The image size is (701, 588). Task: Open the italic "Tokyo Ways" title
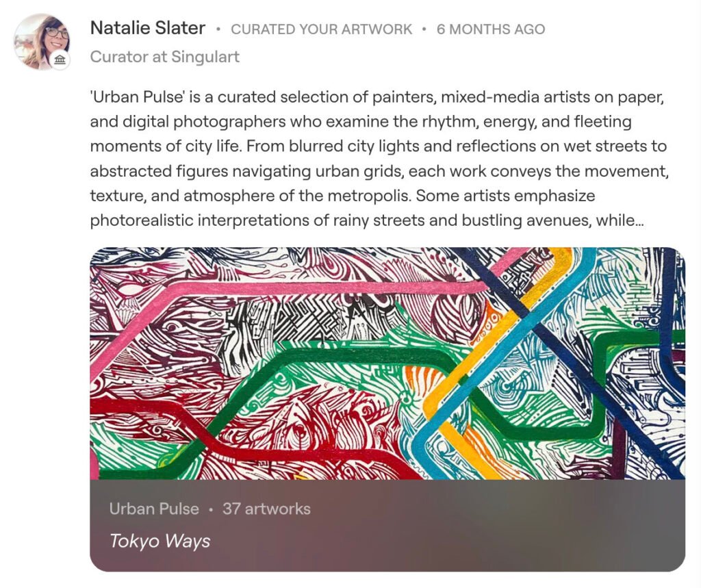tap(160, 541)
